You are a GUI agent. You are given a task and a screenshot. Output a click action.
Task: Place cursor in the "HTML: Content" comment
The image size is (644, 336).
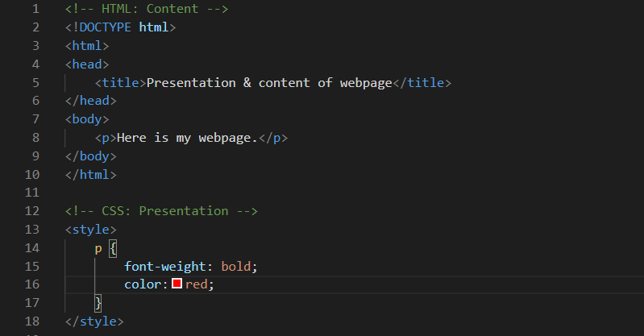[147, 9]
